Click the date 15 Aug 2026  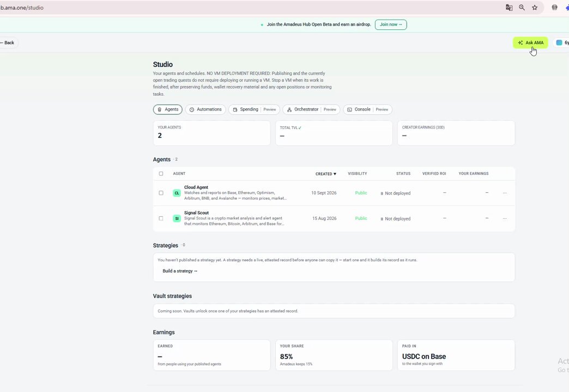tap(324, 218)
